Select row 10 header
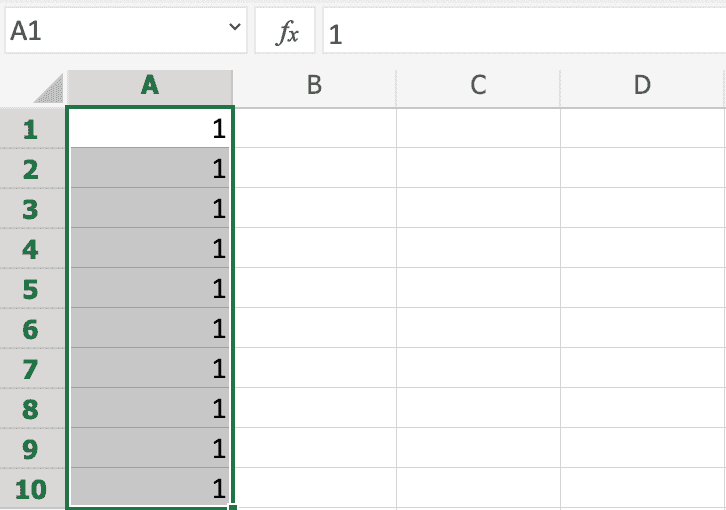Viewport: 726px width, 510px height. coord(31,489)
